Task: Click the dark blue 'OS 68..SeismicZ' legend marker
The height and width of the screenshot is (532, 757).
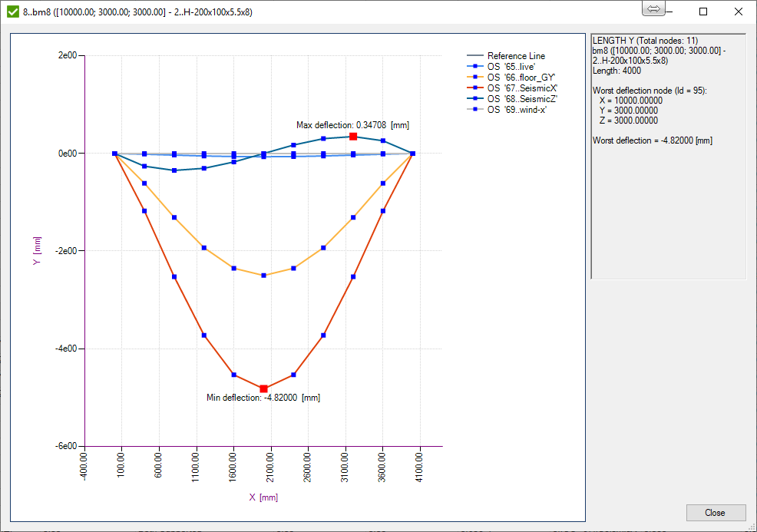Action: [x=477, y=98]
